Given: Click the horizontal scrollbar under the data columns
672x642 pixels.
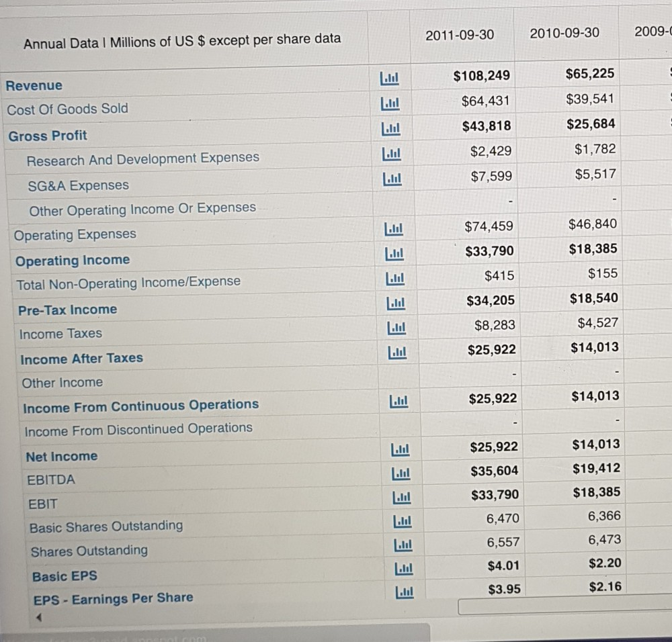Looking at the screenshot, I should [565, 606].
